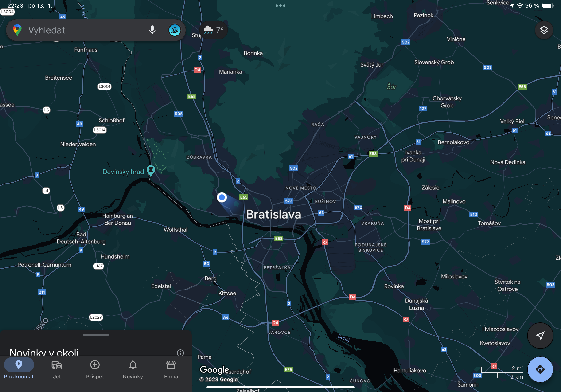Select the Prozkoumat tab
Viewport: 561px width, 392px height.
[x=19, y=369]
